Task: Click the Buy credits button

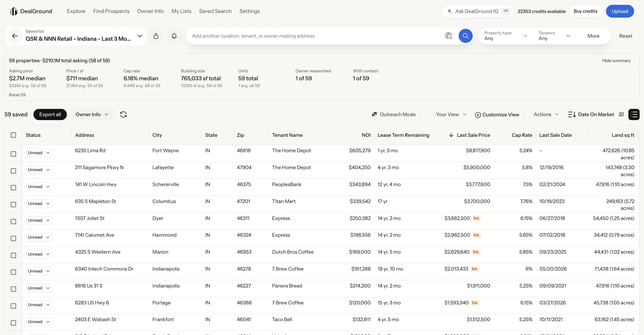Action: coord(585,11)
